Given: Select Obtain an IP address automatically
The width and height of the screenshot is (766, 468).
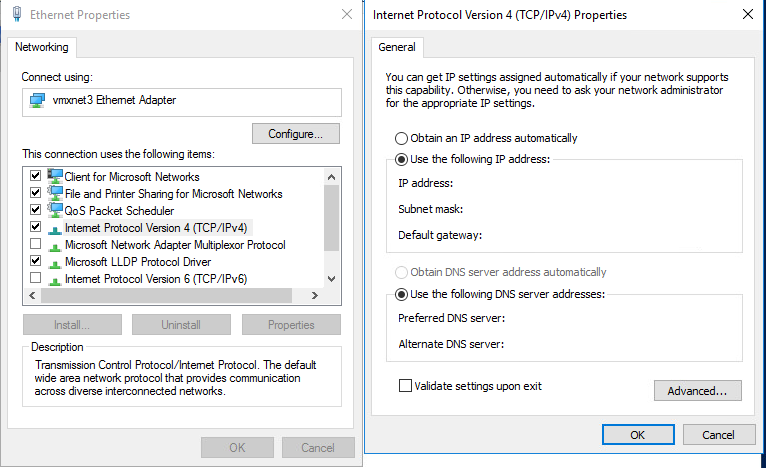Looking at the screenshot, I should (x=402, y=138).
